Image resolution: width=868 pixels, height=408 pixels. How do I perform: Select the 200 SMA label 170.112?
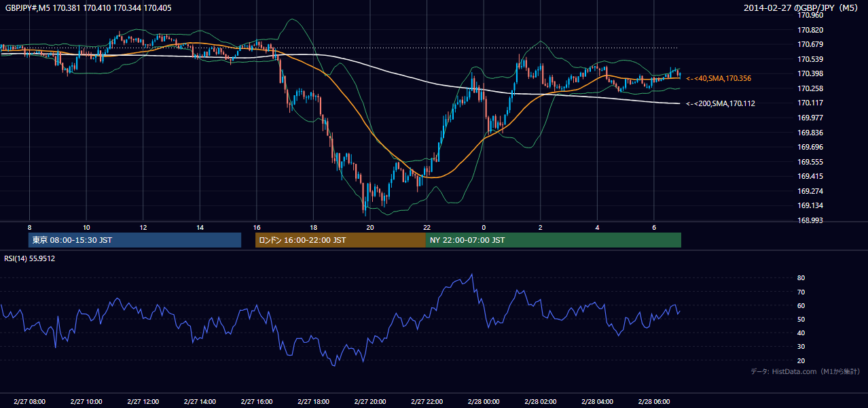tap(721, 104)
